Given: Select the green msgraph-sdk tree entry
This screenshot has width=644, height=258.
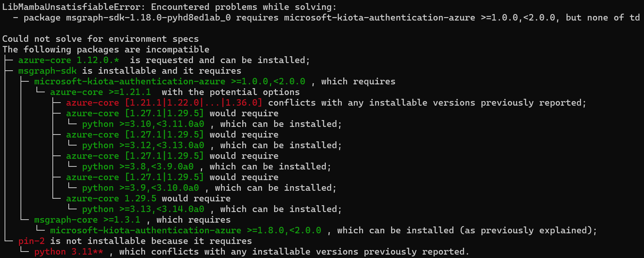Looking at the screenshot, I should coord(47,71).
